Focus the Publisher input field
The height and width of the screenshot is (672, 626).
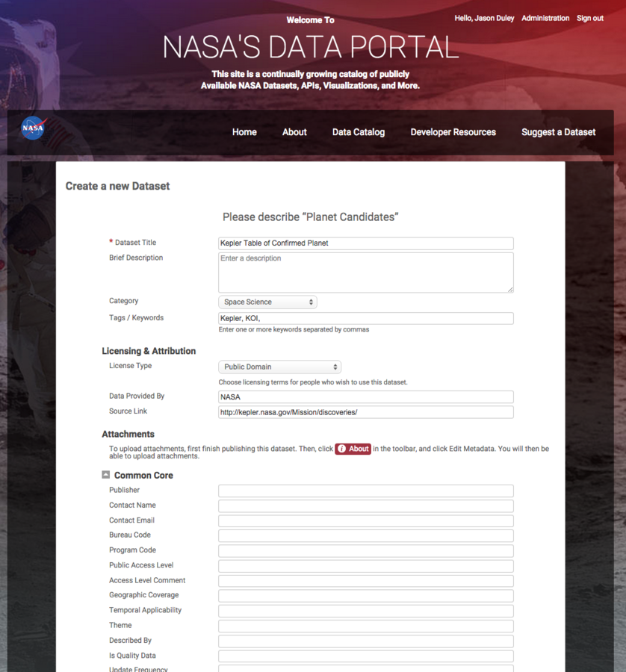[x=366, y=491]
